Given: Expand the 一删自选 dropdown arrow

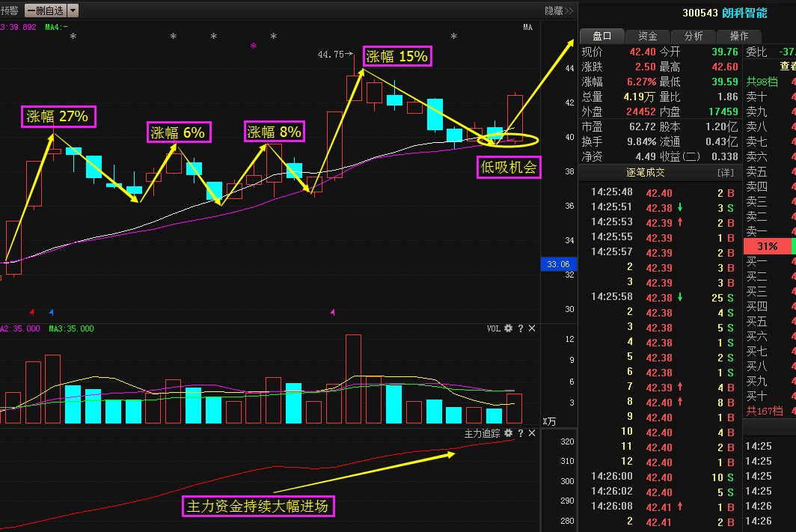Looking at the screenshot, I should (73, 10).
